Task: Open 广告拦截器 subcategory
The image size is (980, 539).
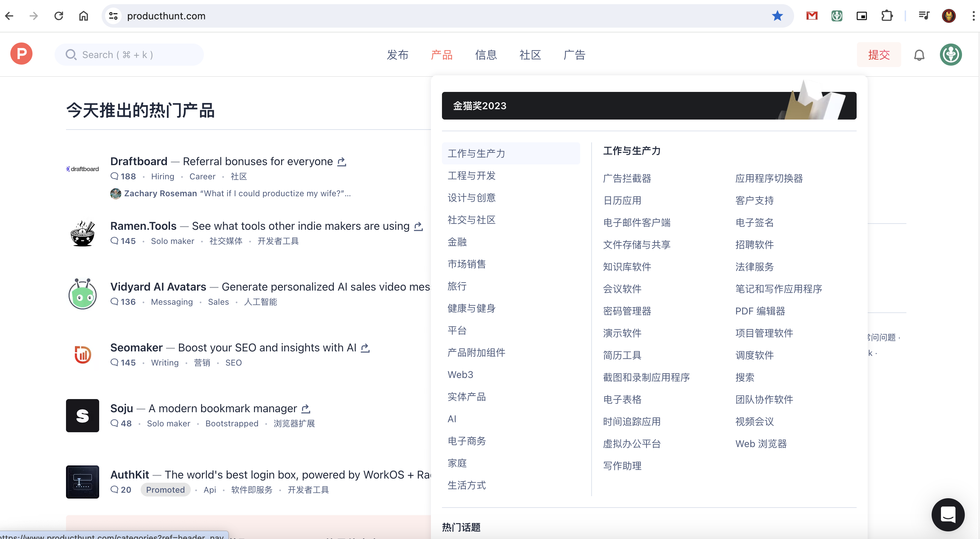Action: point(627,178)
